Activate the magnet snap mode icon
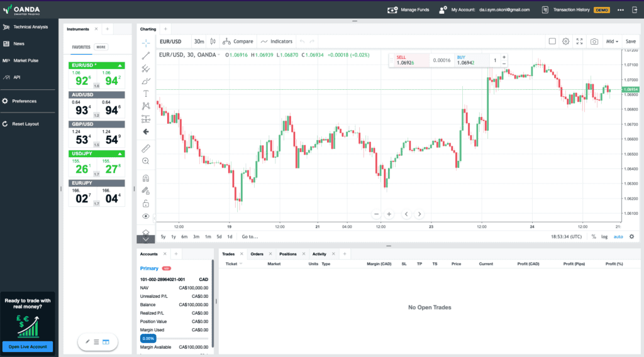The width and height of the screenshot is (644, 357). [x=146, y=178]
